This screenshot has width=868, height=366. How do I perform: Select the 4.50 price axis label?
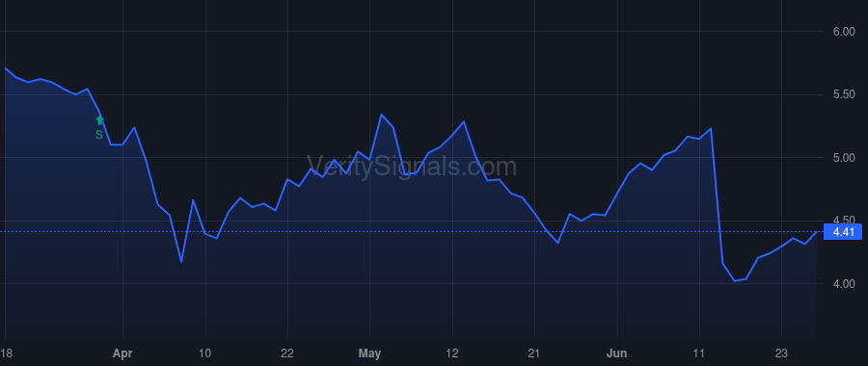coord(844,220)
